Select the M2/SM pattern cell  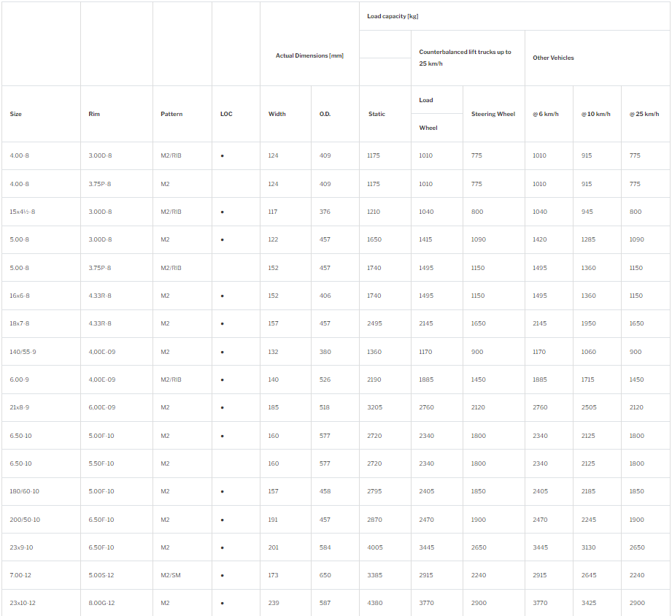[170, 575]
